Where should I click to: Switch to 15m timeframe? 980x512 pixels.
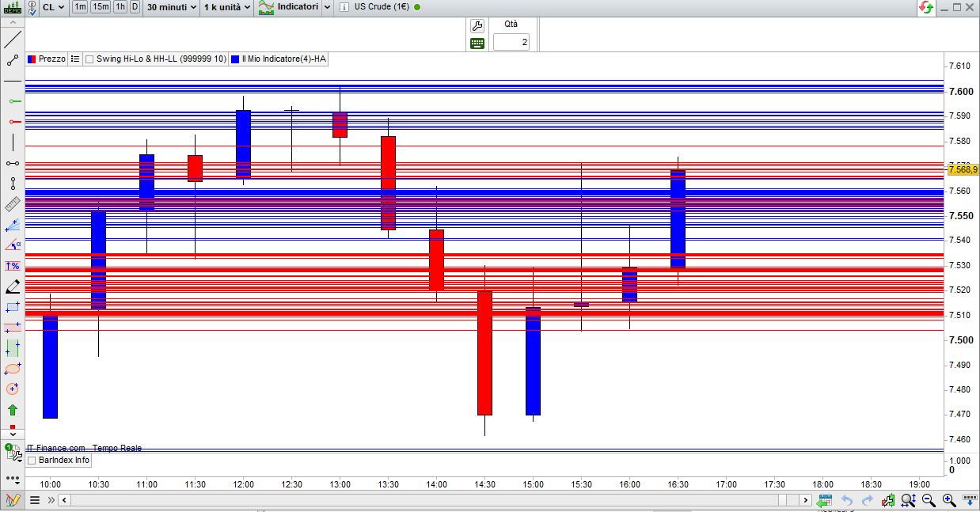coord(101,7)
